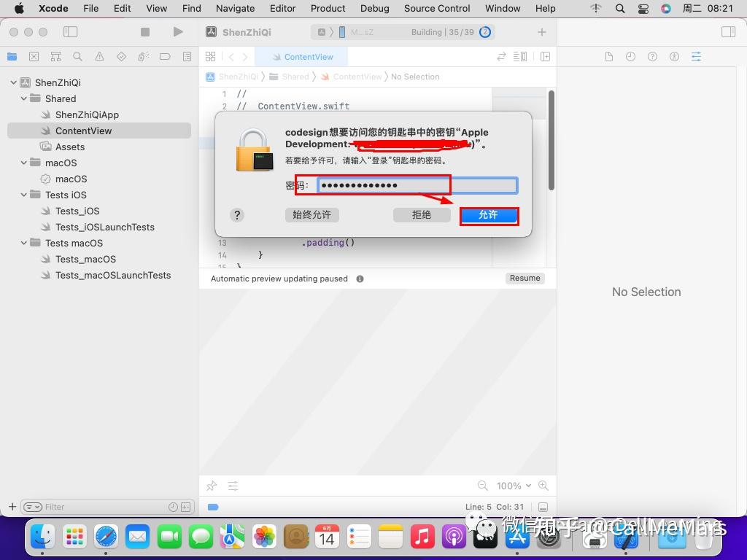Image resolution: width=747 pixels, height=560 pixels.
Task: Switch to the ContentView editor tab
Action: tap(301, 57)
